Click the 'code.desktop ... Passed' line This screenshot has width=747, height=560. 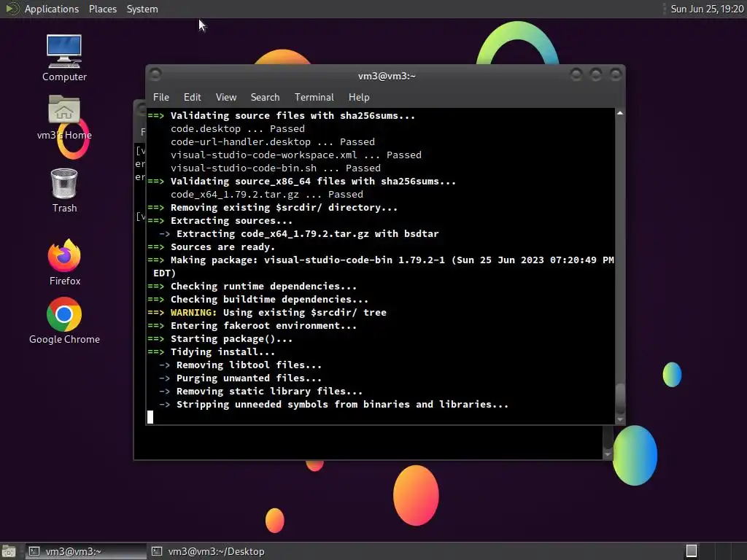237,128
